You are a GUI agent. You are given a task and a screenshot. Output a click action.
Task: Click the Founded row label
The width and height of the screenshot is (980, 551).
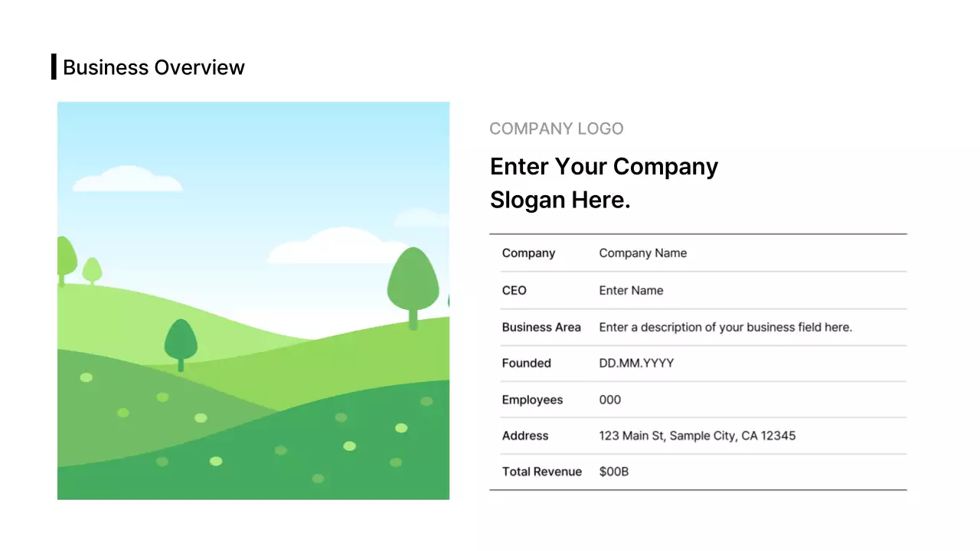pyautogui.click(x=526, y=364)
